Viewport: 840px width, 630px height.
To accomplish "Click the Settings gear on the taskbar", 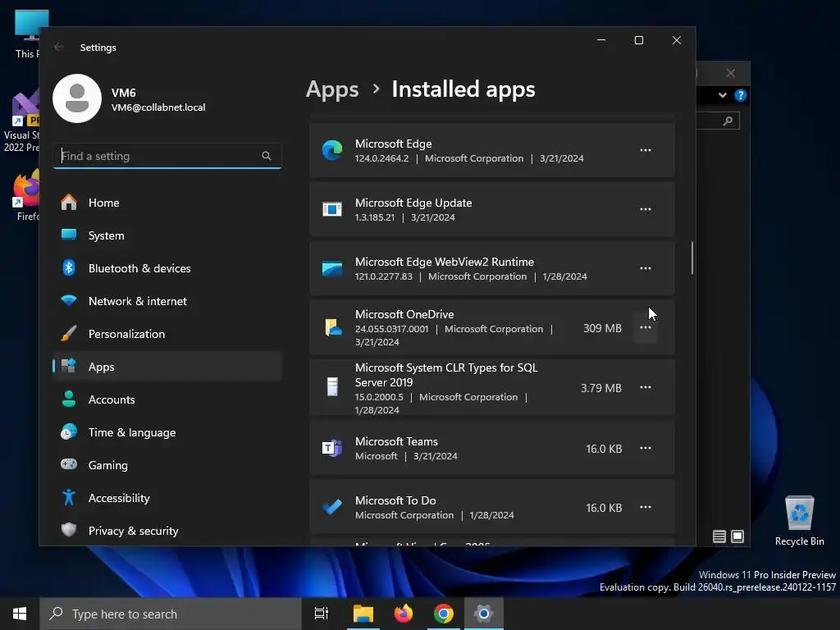I will point(484,614).
